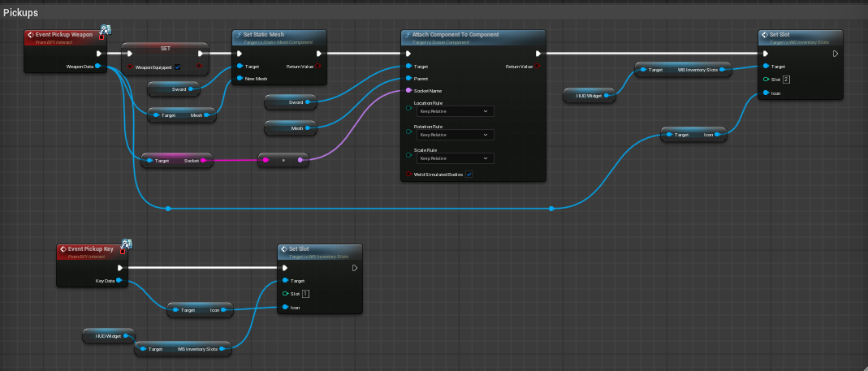Select the Attach Component To Component title
The width and height of the screenshot is (868, 371).
click(456, 34)
